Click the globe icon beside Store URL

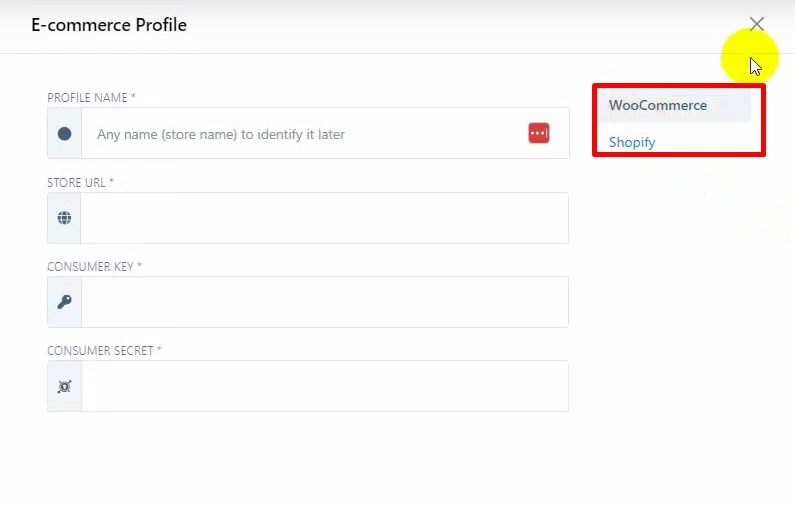point(64,218)
